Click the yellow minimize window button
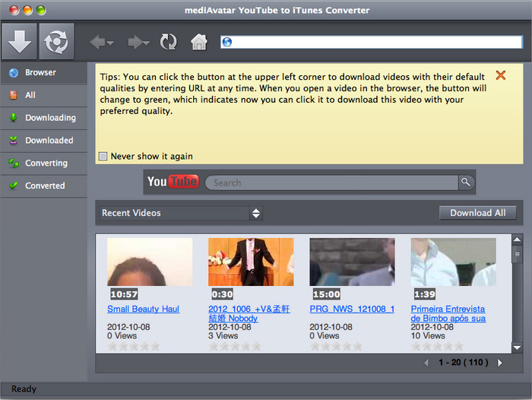Image resolution: width=532 pixels, height=400 pixels. coord(27,10)
